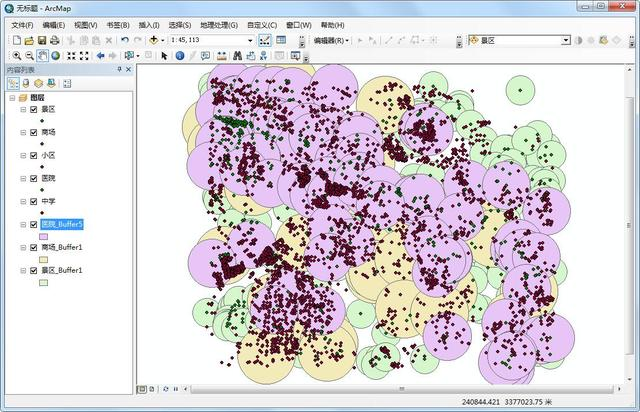Hide the 医院_Buffer5 layer
640x412 pixels.
[x=34, y=225]
